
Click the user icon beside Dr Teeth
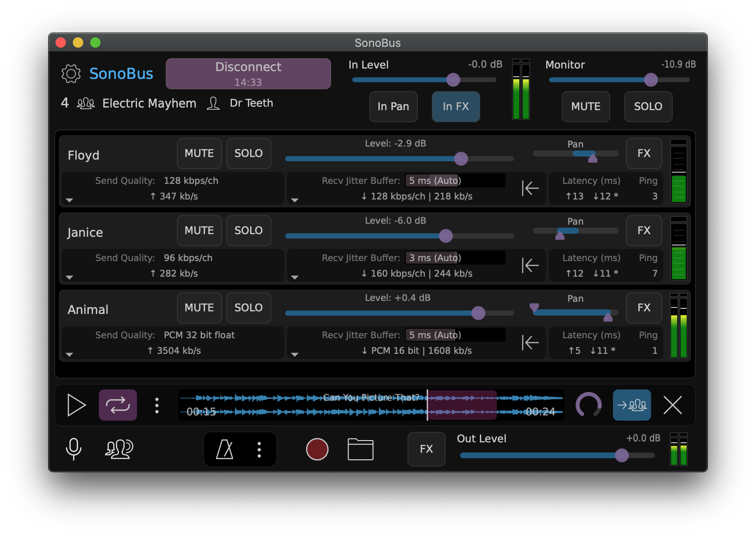pos(213,103)
